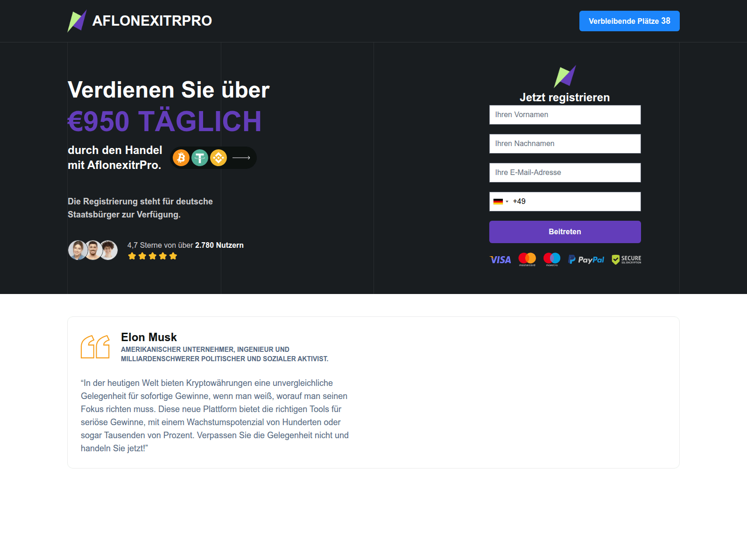
Task: Click the Jetzt registrieren form title
Action: tap(565, 98)
